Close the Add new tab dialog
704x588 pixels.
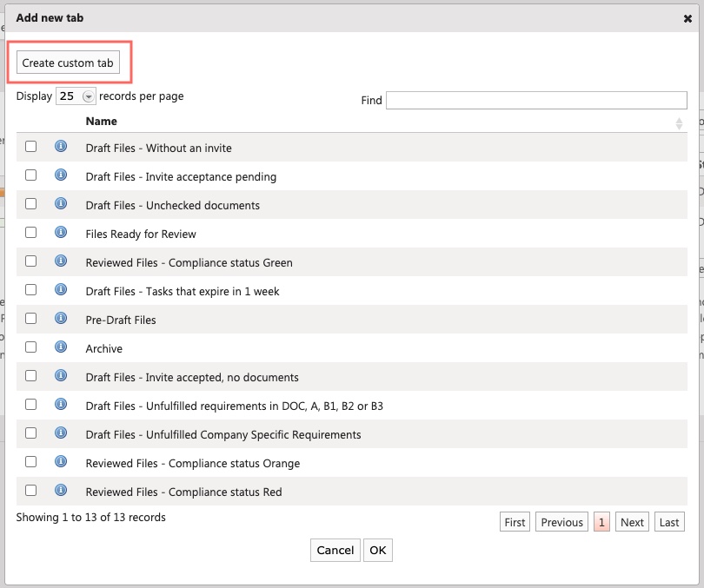[x=687, y=18]
